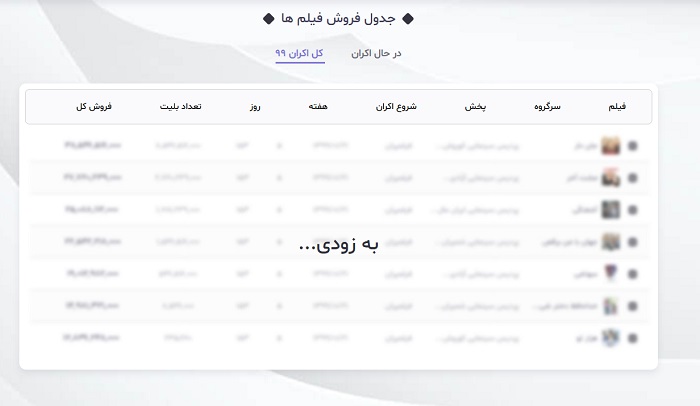Select the round marker on the third row

pyautogui.click(x=633, y=210)
